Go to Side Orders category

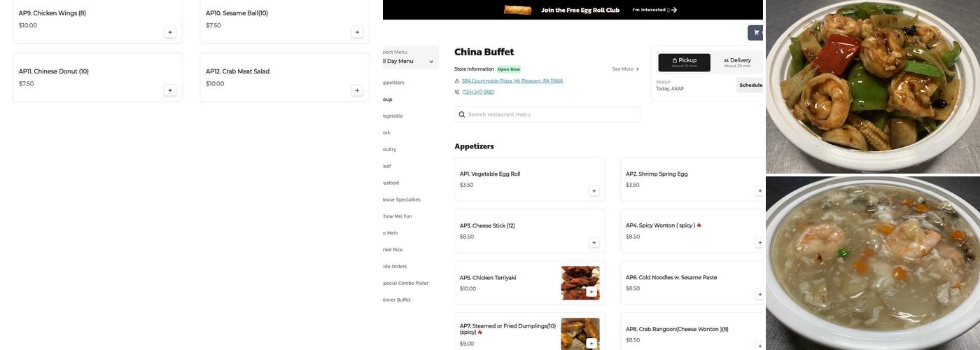pyautogui.click(x=395, y=267)
